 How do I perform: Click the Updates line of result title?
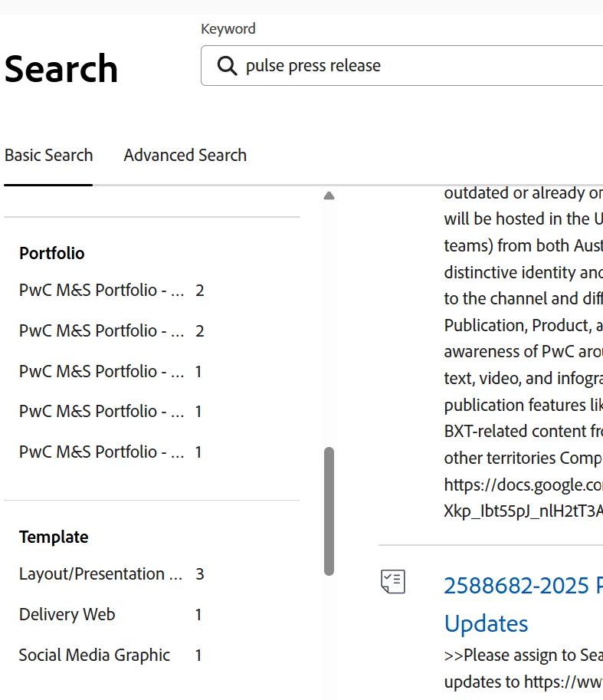point(486,623)
